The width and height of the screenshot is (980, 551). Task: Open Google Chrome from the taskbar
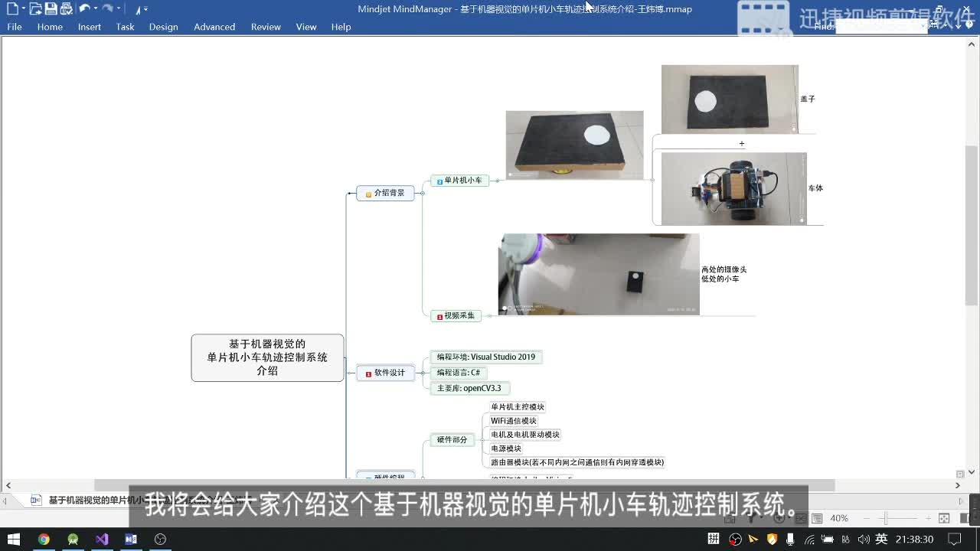tap(44, 539)
